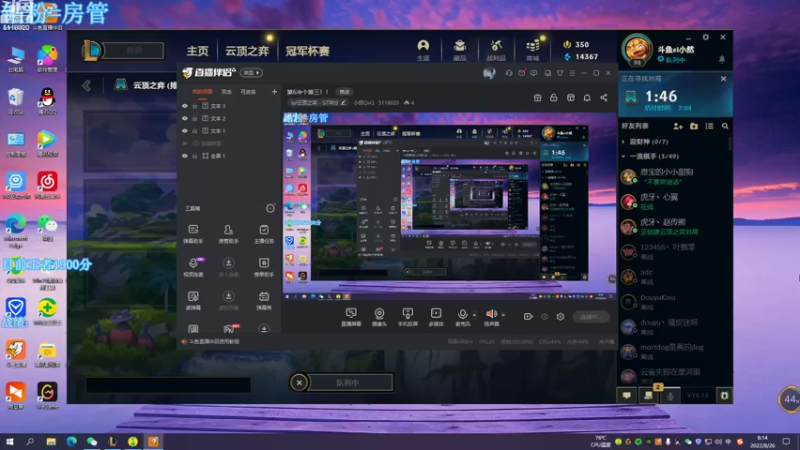This screenshot has height=450, width=800.
Task: Toggle visibility of 文本 2 layer
Action: coord(185,118)
